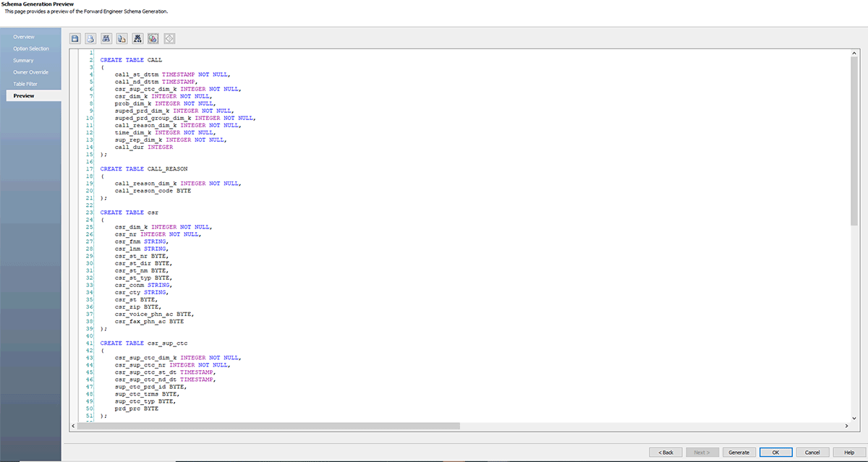Click the Replace text toolbar icon

(122, 38)
